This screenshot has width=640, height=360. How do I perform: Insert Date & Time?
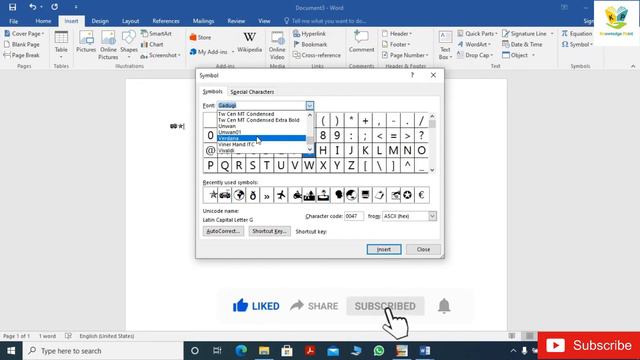click(522, 44)
